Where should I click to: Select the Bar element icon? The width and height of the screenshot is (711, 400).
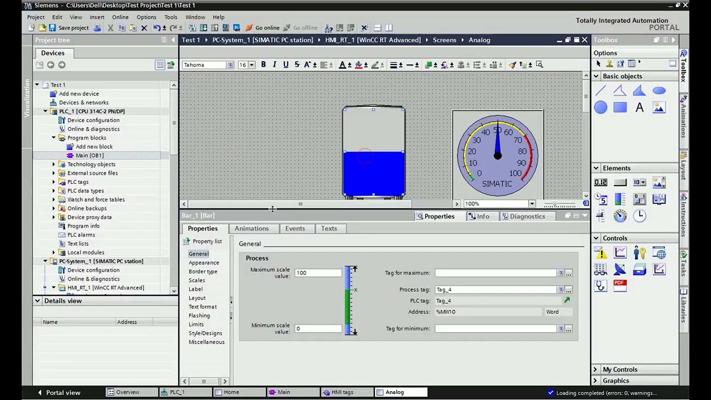620,199
